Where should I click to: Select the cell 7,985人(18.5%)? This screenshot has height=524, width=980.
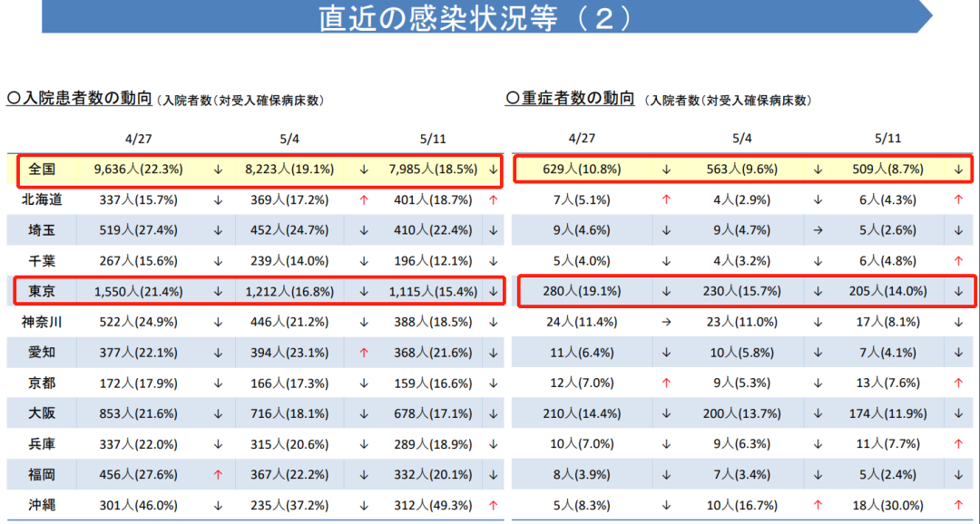434,169
